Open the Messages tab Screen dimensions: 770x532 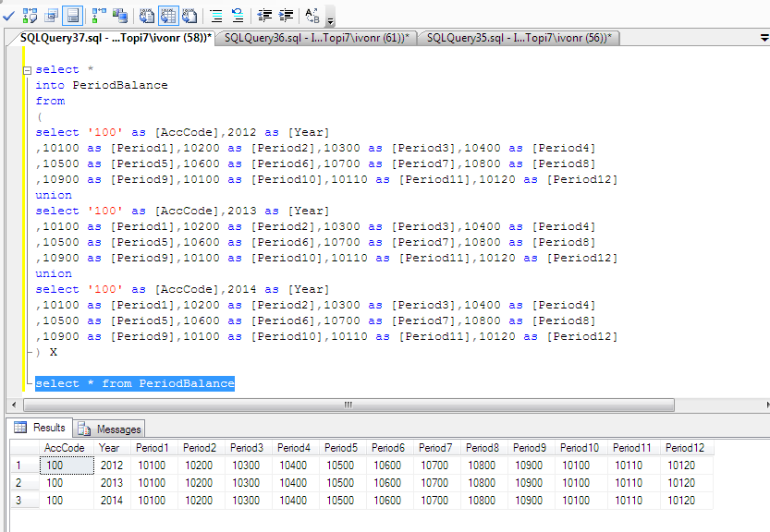point(110,429)
